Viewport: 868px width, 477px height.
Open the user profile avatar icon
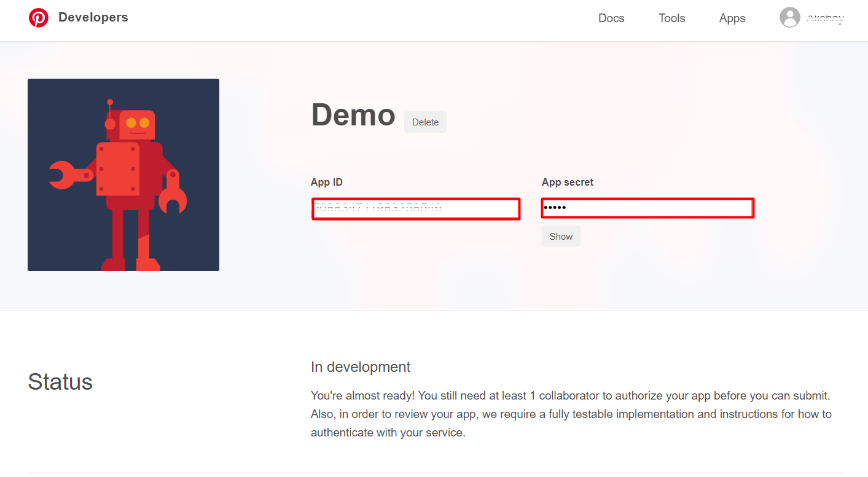(789, 18)
